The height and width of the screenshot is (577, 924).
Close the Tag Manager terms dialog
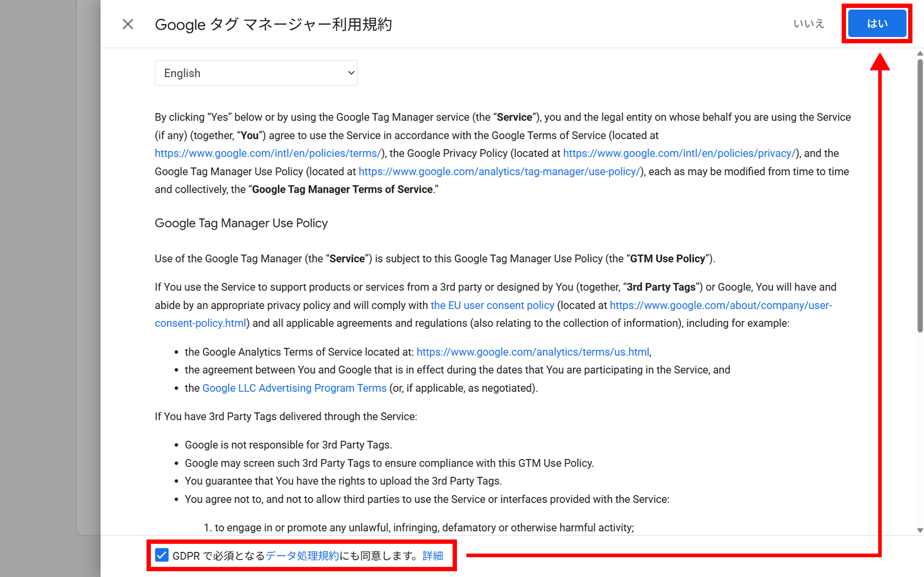click(x=128, y=24)
